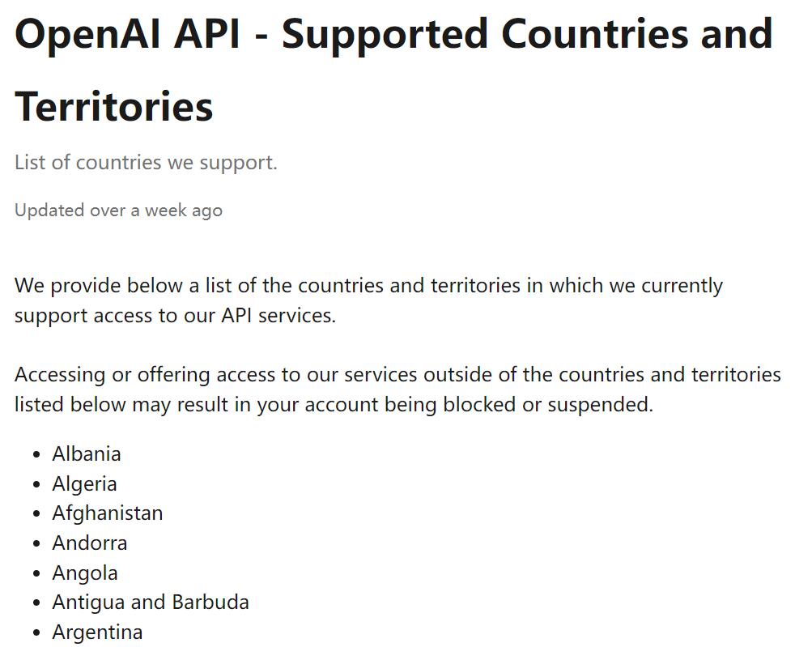Image resolution: width=812 pixels, height=647 pixels.
Task: Click the phrase 'support access to our API services.'
Action: click(175, 315)
